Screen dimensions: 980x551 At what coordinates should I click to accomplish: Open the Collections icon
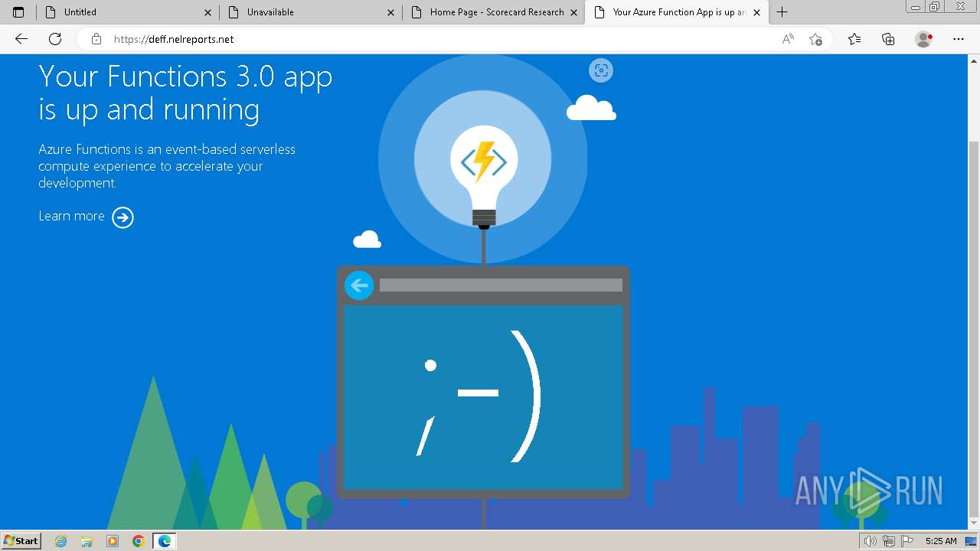point(888,39)
